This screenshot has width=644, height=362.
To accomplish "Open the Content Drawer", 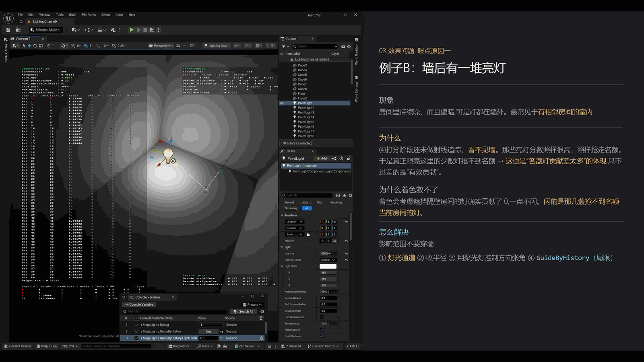I will [x=18, y=346].
